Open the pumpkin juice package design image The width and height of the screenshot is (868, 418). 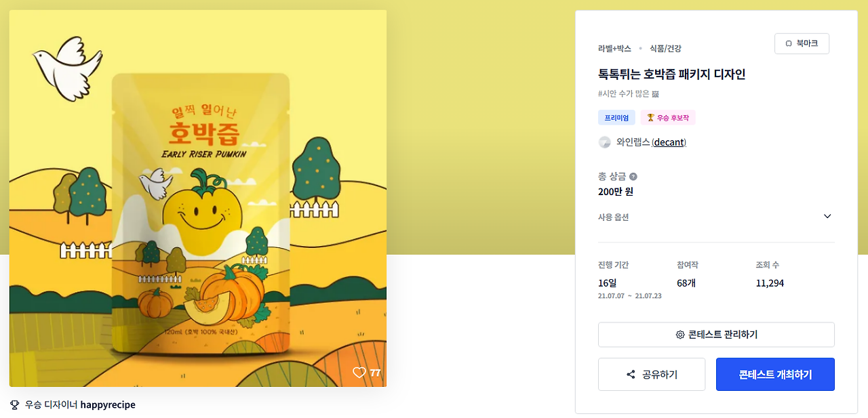coord(198,198)
